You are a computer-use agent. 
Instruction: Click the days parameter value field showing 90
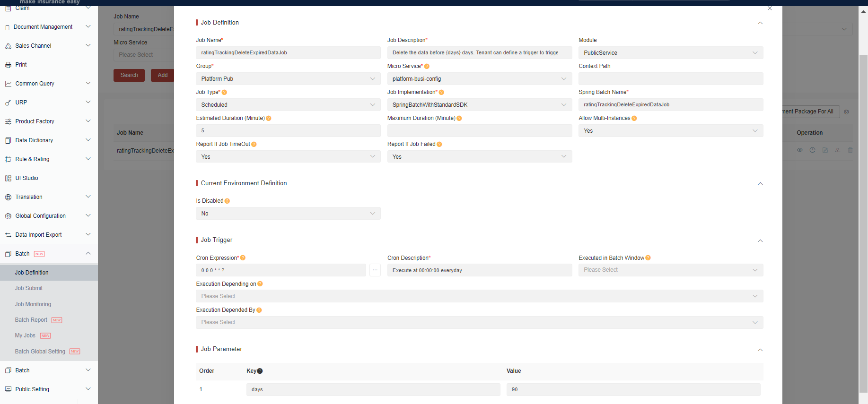[x=633, y=390]
